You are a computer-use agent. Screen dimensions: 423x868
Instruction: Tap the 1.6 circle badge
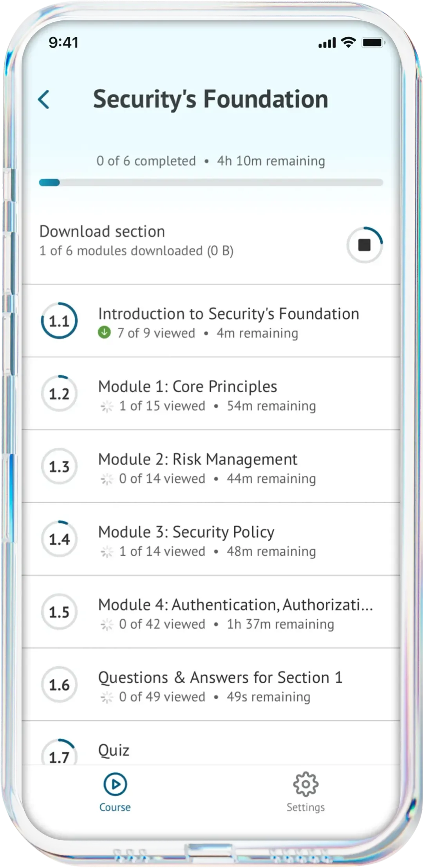[59, 684]
